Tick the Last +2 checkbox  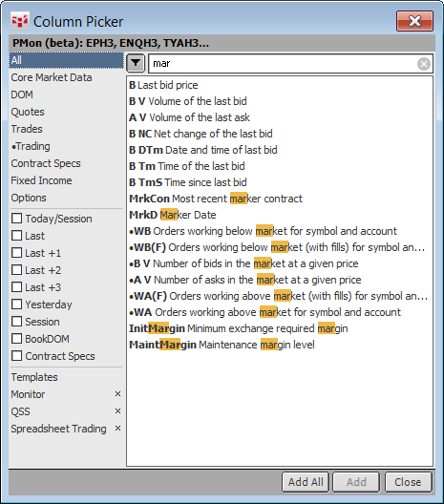pos(17,270)
